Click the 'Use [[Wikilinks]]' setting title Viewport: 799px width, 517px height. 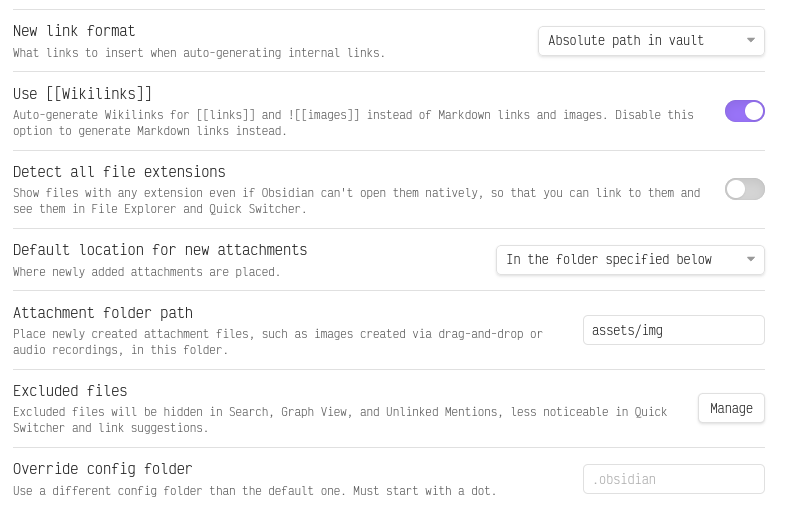click(x=82, y=94)
